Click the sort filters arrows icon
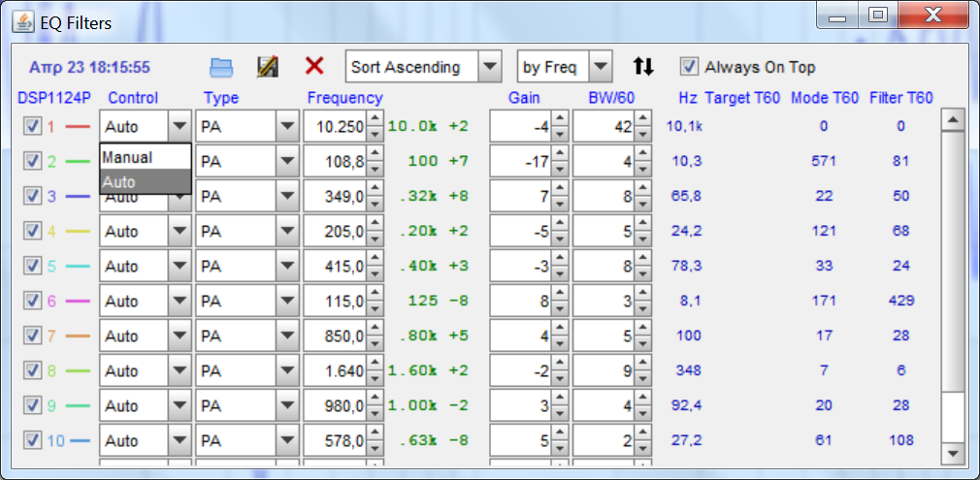 click(x=643, y=67)
